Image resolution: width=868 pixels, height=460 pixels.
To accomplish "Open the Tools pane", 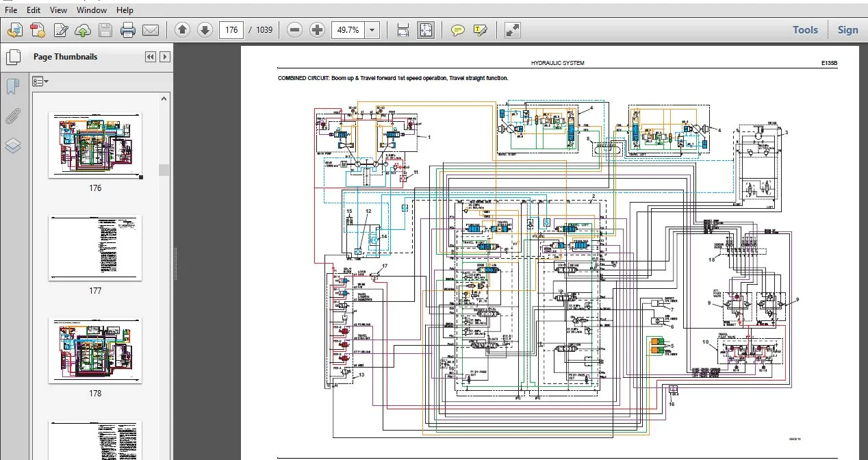I will point(805,29).
